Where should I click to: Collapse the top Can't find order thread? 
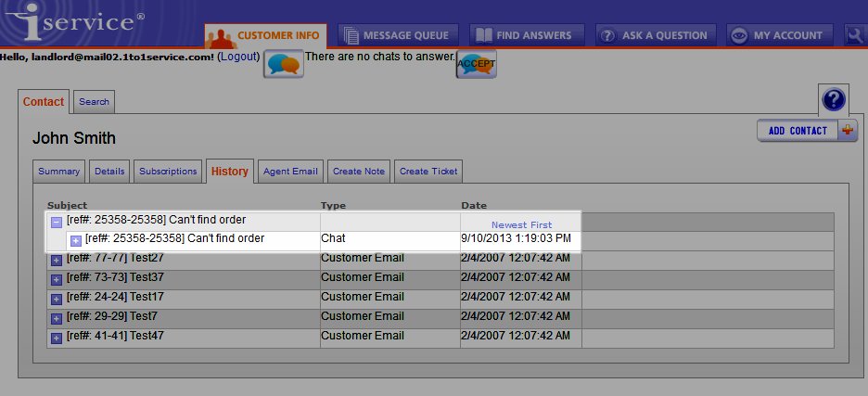click(57, 222)
